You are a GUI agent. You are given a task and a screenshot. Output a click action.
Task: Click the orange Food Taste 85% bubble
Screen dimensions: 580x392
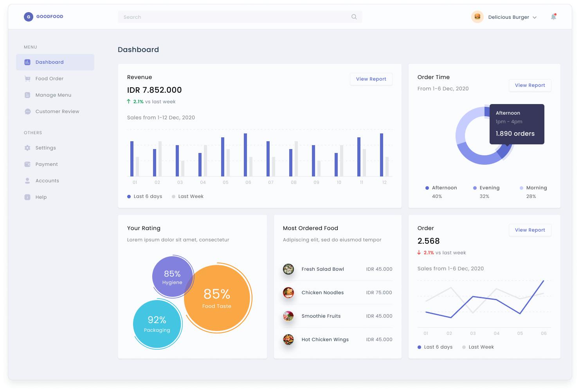tap(217, 298)
